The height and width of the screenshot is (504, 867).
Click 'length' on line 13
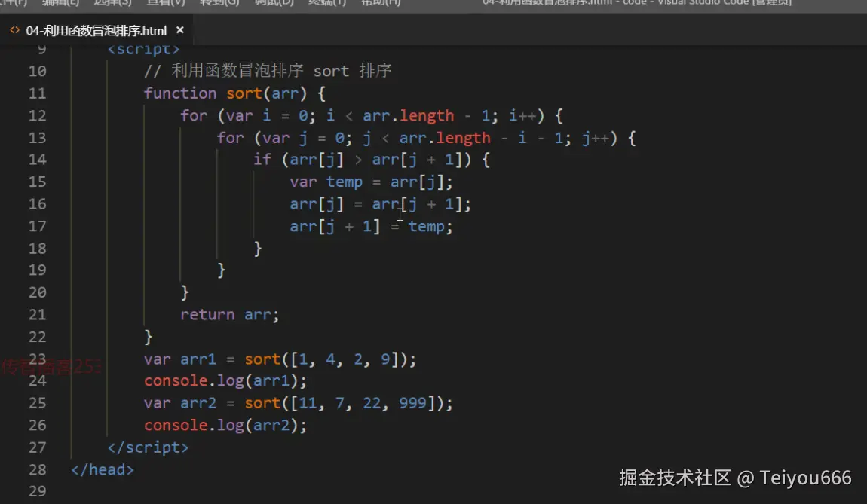(464, 138)
